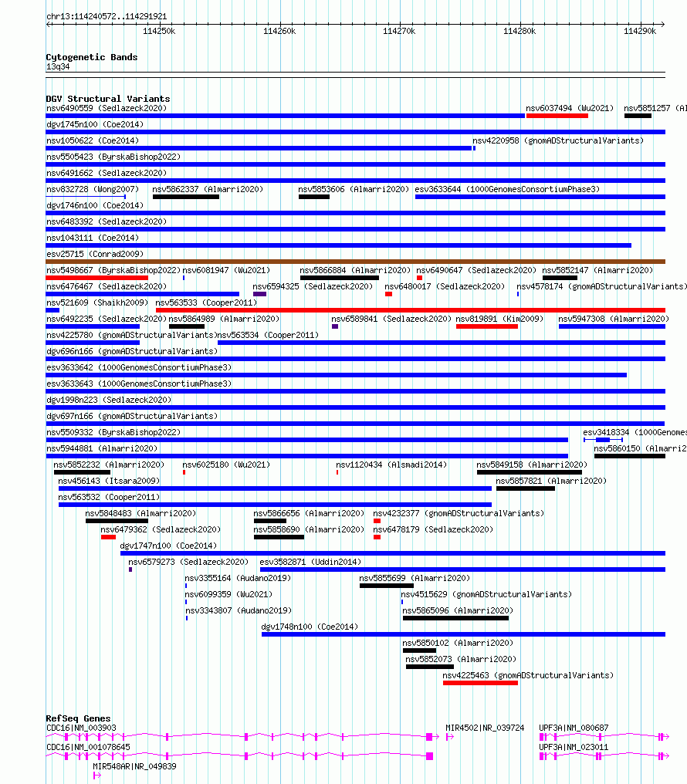Click dgv1998n223 (Sedlazeck2020) label

pos(109,400)
